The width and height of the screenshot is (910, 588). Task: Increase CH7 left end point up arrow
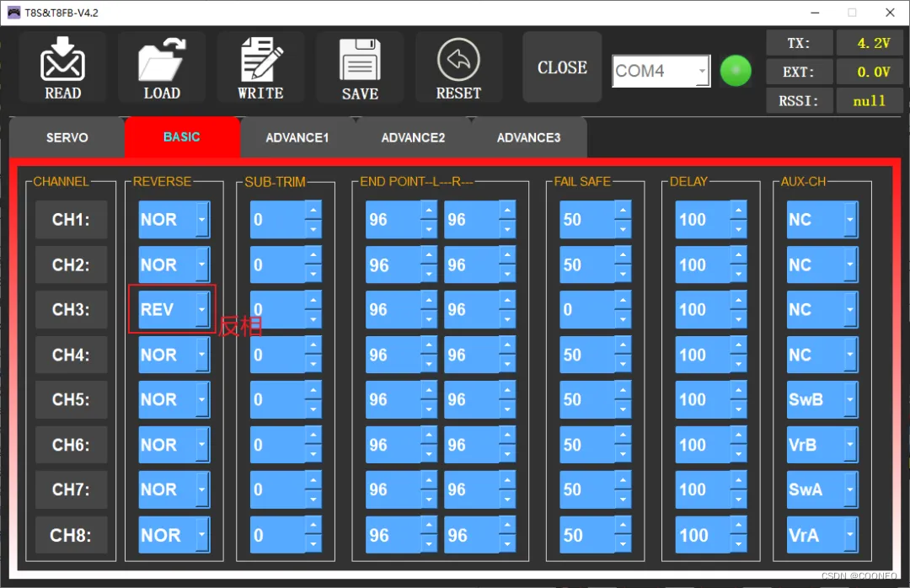429,480
